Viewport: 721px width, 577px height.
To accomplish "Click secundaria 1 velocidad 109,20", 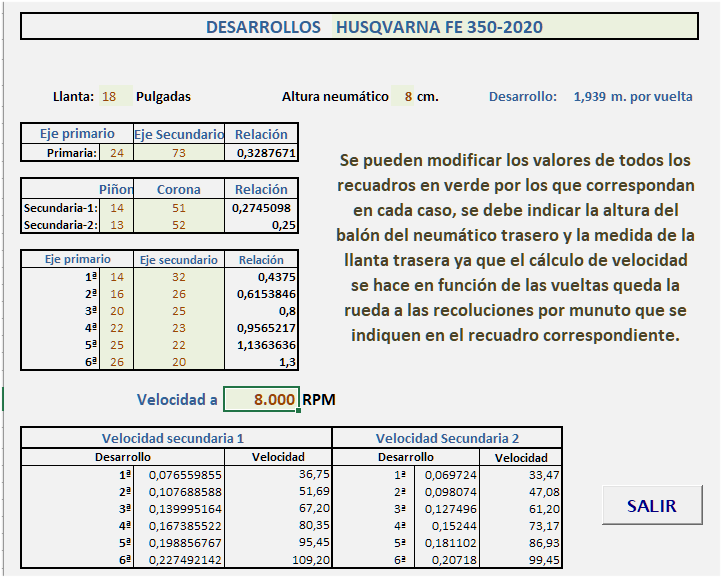I will tap(311, 560).
